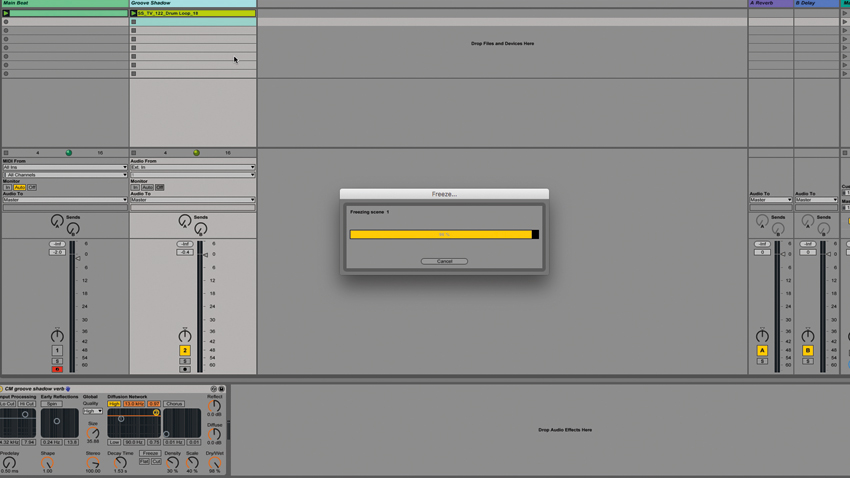Arm Groove Shadow track for recording
Image resolution: width=850 pixels, height=478 pixels.
coord(185,370)
